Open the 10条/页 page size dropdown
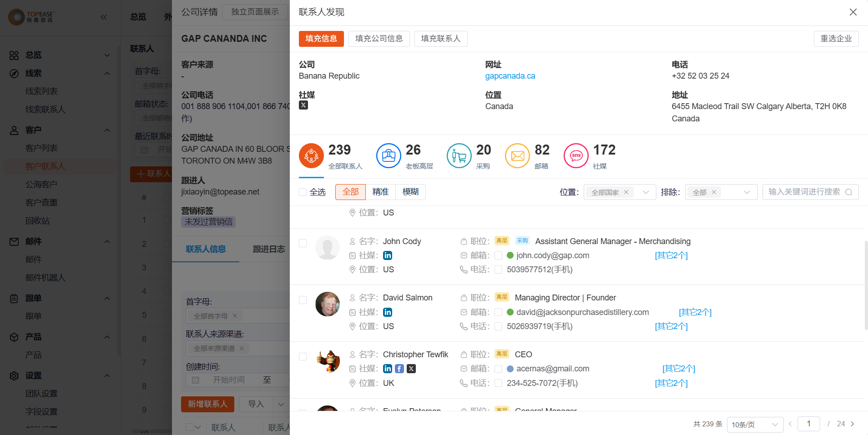 (x=755, y=424)
